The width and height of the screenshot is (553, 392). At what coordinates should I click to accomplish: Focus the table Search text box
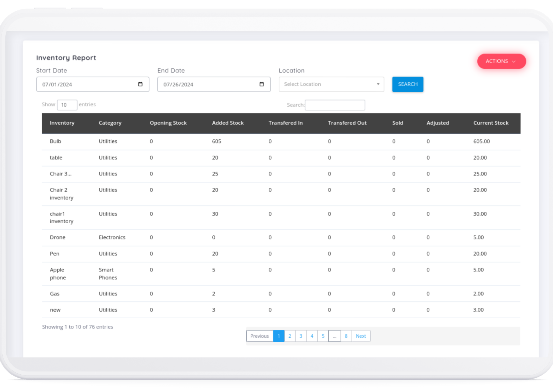[x=335, y=105]
